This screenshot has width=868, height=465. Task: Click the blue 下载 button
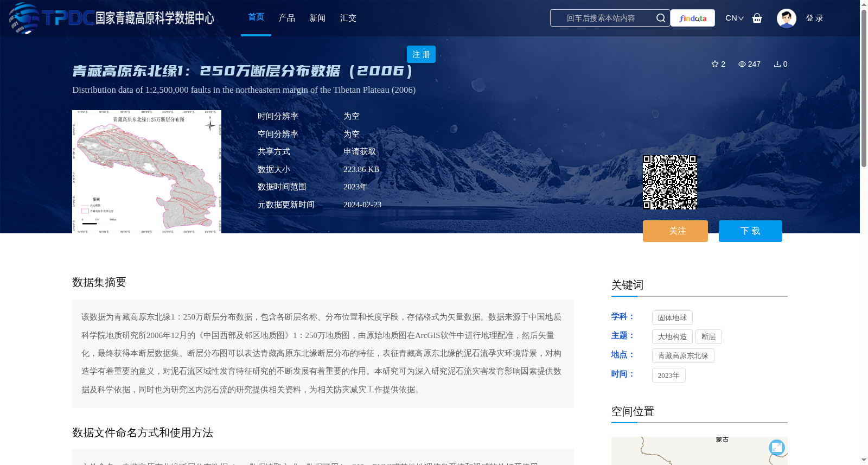[750, 231]
